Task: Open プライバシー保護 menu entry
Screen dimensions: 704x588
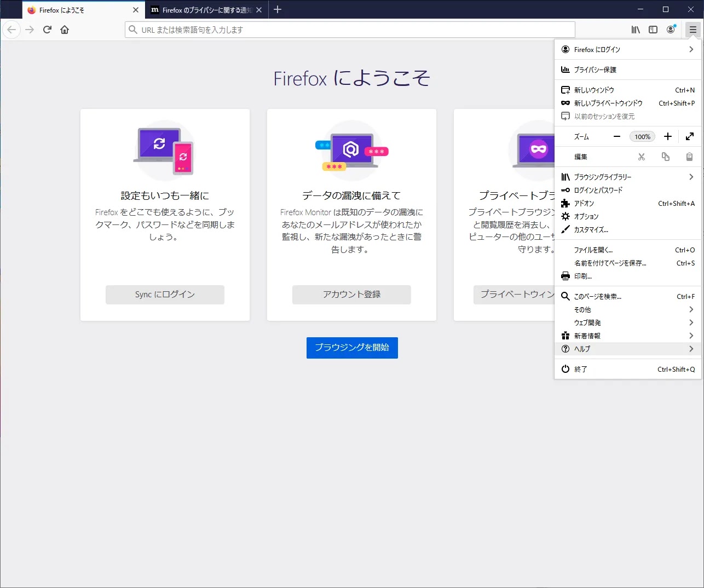Action: [x=628, y=70]
